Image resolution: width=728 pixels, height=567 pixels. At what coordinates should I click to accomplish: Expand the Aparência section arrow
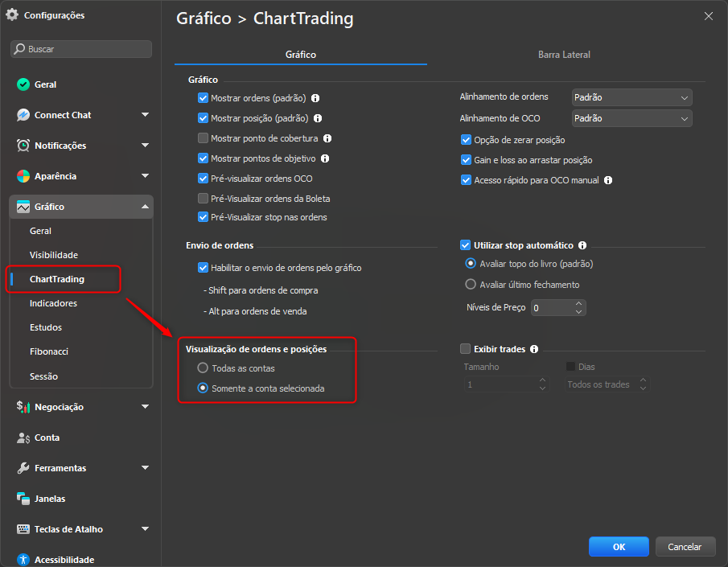(x=146, y=176)
